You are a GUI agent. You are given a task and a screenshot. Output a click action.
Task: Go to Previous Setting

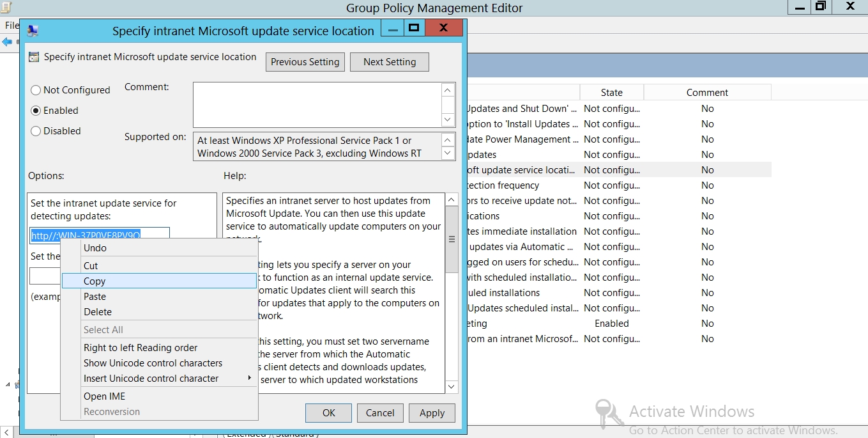pos(305,62)
